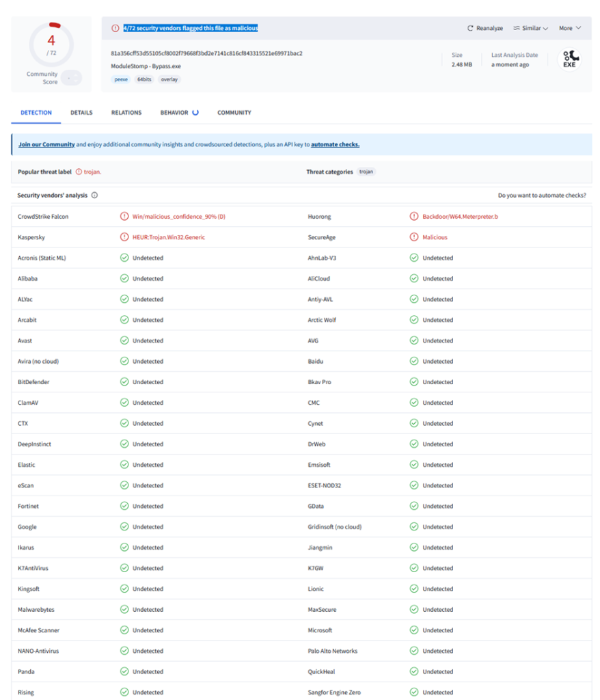Click the Huorong vendor name

(320, 217)
